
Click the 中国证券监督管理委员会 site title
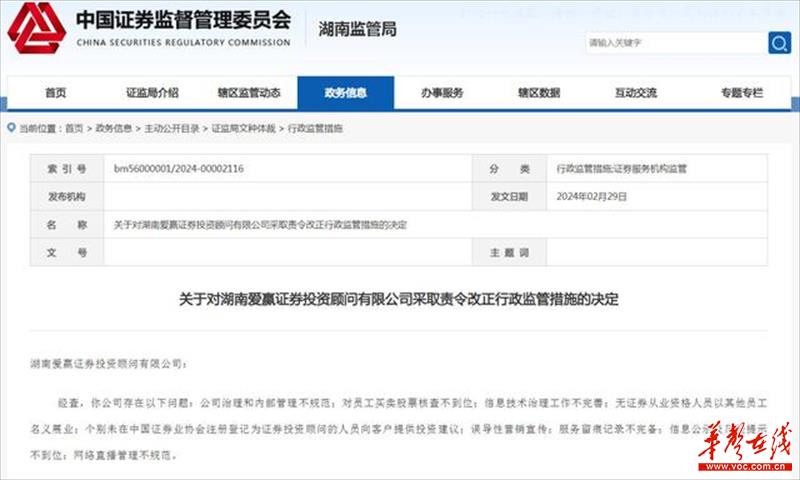[x=184, y=20]
